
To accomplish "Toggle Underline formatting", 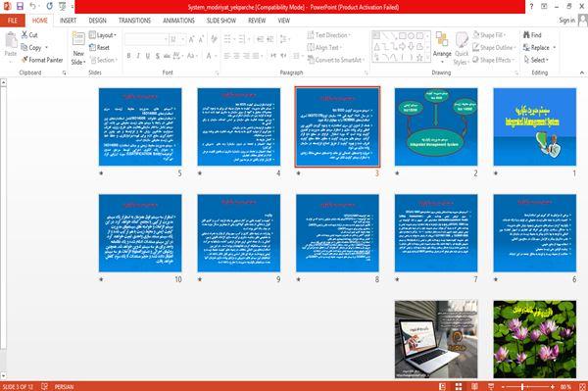I will [148, 56].
